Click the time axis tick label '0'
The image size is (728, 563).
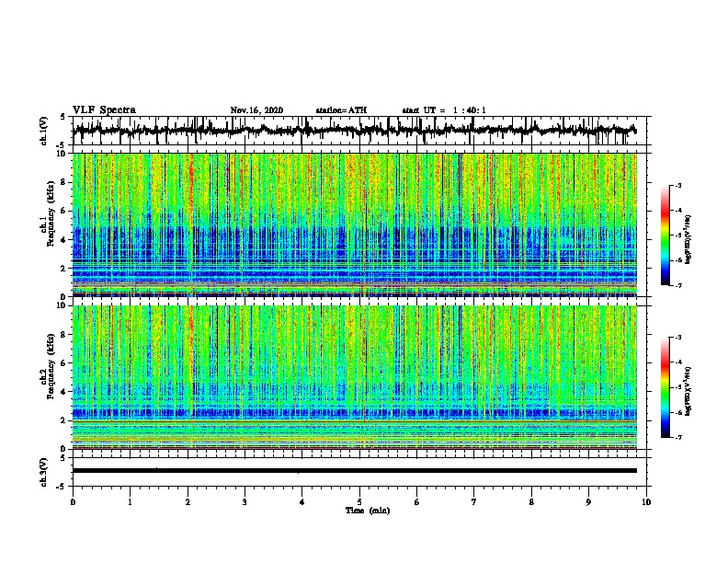(x=73, y=502)
